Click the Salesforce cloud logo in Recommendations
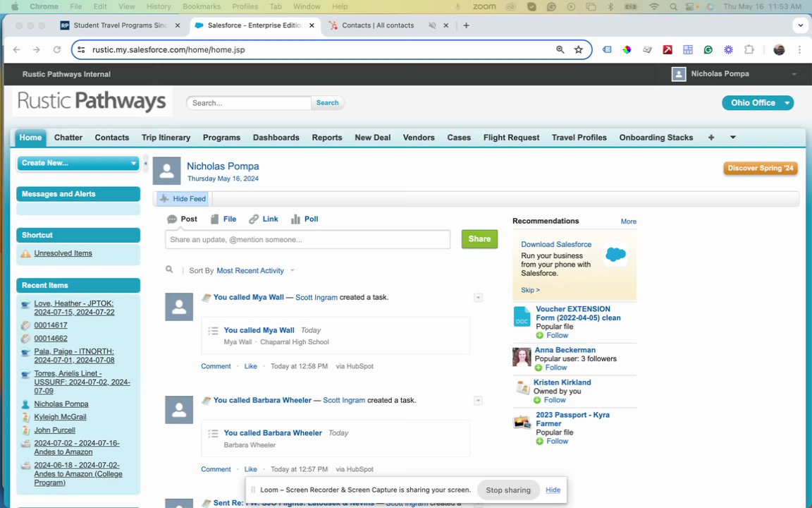Image resolution: width=812 pixels, height=508 pixels. point(616,255)
